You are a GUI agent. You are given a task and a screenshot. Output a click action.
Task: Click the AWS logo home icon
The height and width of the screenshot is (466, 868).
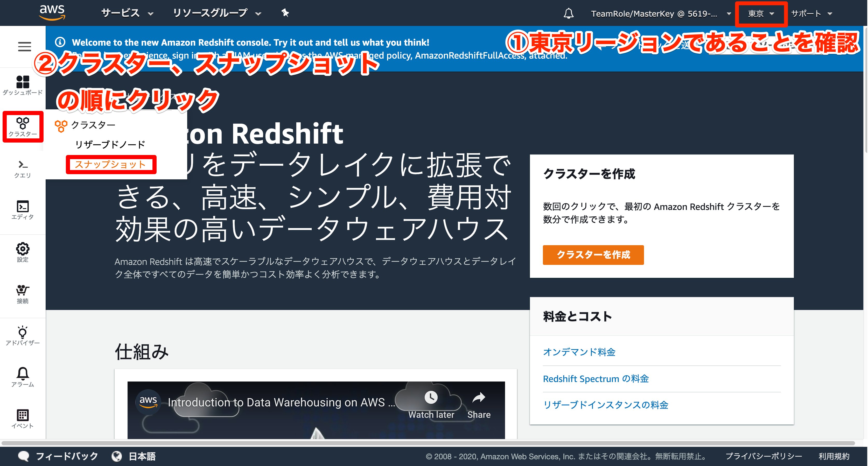coord(52,13)
